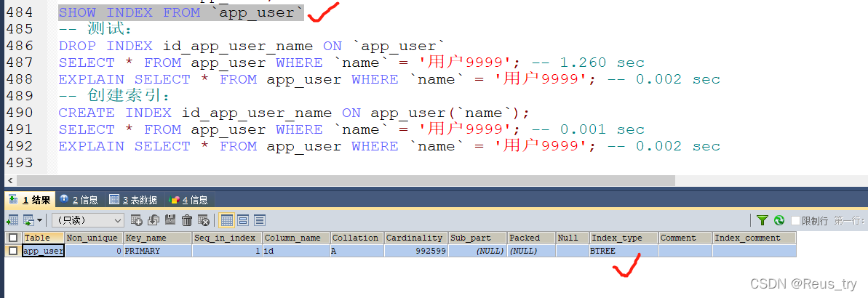Click line number 493 in the gutter
Screen dimensions: 868x298
click(20, 163)
